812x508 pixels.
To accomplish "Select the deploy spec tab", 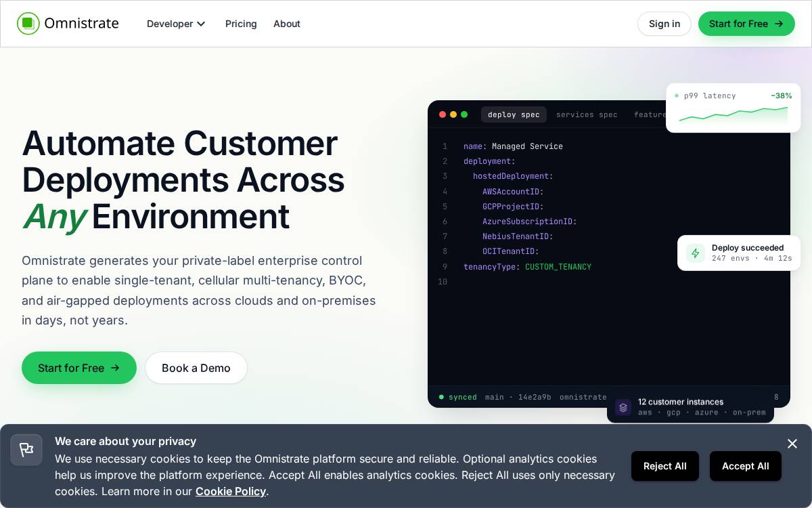I will coord(514,114).
